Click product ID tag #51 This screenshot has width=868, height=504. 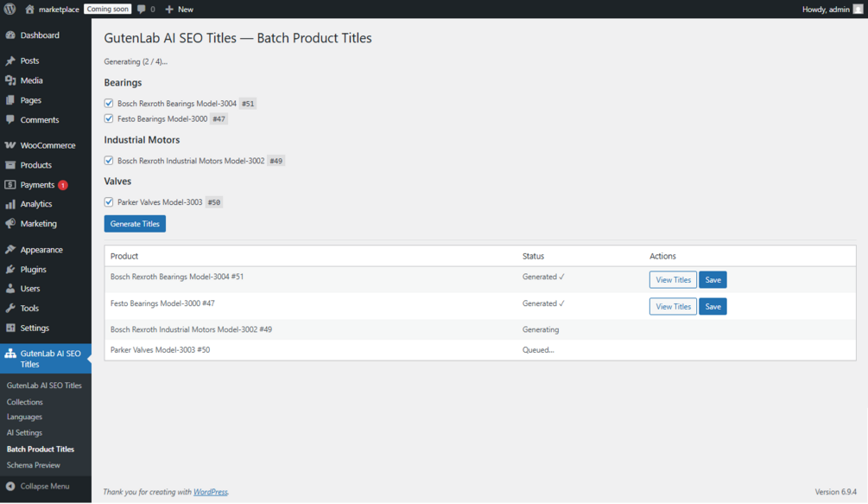click(x=248, y=104)
